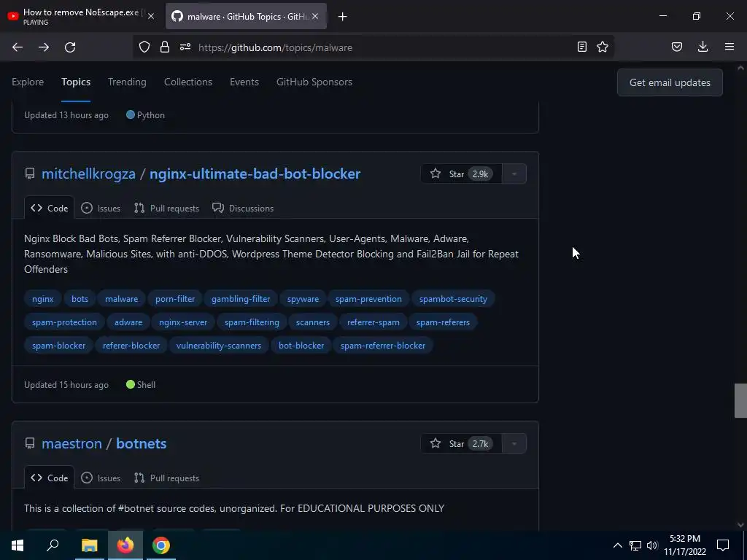
Task: Close the malware GitHub Topics tab
Action: [x=317, y=17]
